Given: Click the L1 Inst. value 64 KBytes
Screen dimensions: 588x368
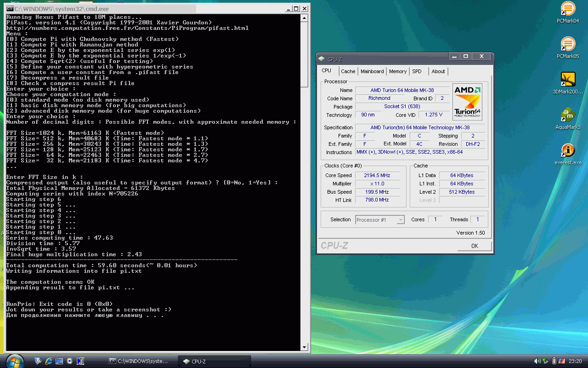Looking at the screenshot, I should [x=462, y=184].
